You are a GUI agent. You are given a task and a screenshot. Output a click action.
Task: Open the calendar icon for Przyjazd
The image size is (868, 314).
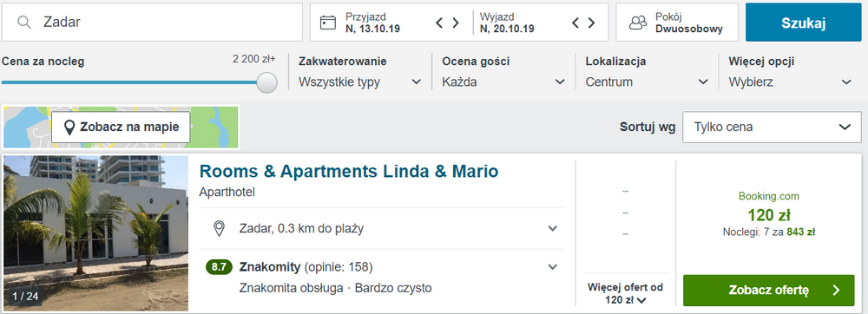click(328, 22)
